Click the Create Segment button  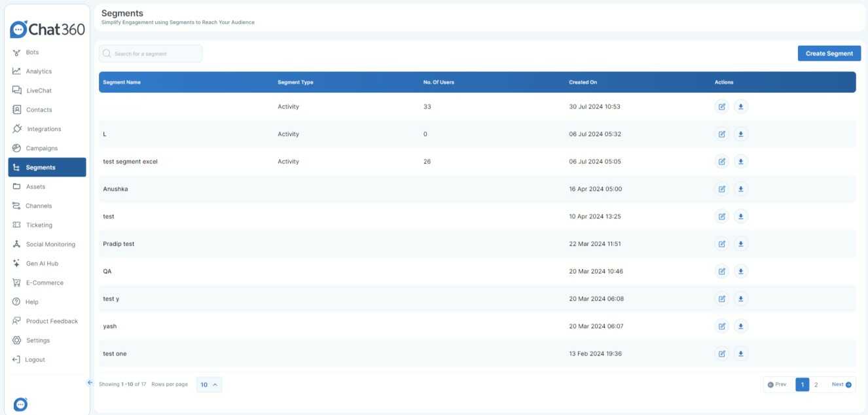pyautogui.click(x=829, y=53)
